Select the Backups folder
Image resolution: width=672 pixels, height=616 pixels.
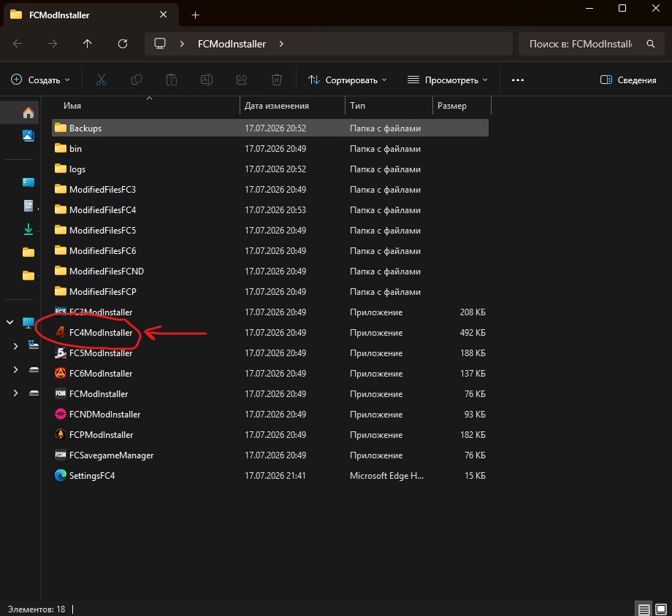pyautogui.click(x=270, y=128)
